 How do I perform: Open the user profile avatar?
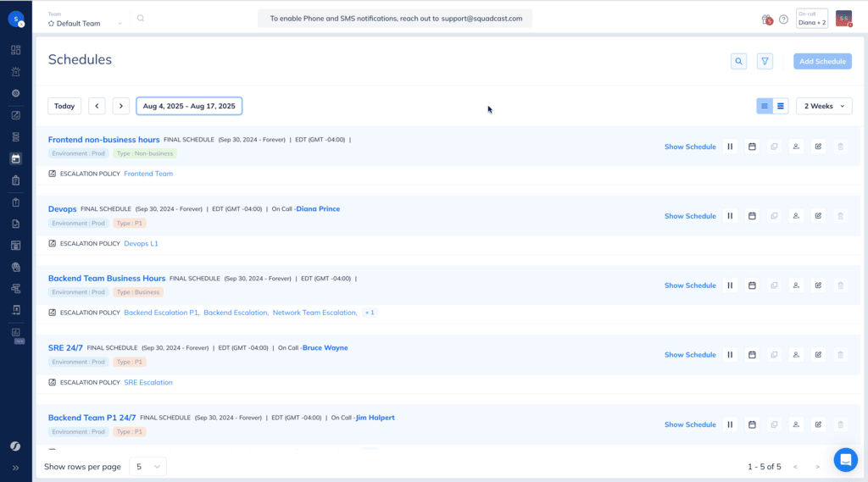click(x=843, y=19)
